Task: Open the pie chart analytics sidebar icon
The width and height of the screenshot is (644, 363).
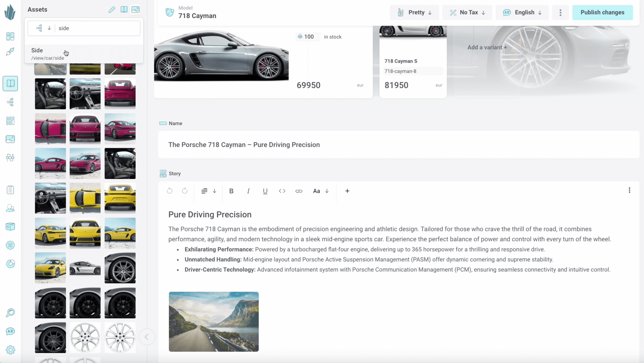Action: pyautogui.click(x=10, y=263)
